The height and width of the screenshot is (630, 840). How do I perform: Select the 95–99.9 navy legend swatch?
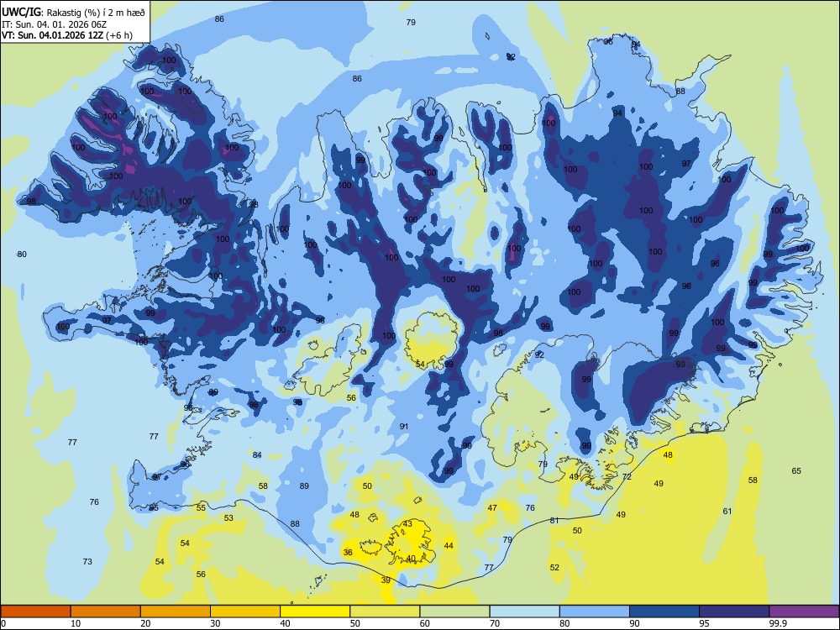(734, 612)
